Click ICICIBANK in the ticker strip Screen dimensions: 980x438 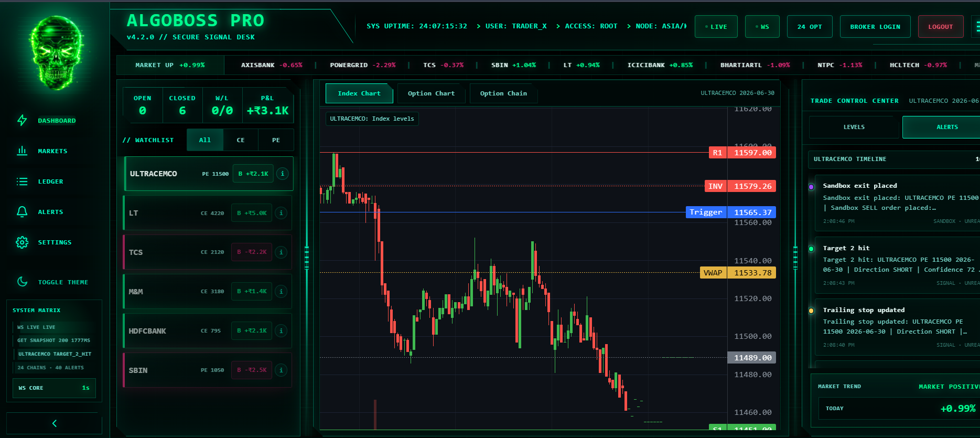click(660, 65)
